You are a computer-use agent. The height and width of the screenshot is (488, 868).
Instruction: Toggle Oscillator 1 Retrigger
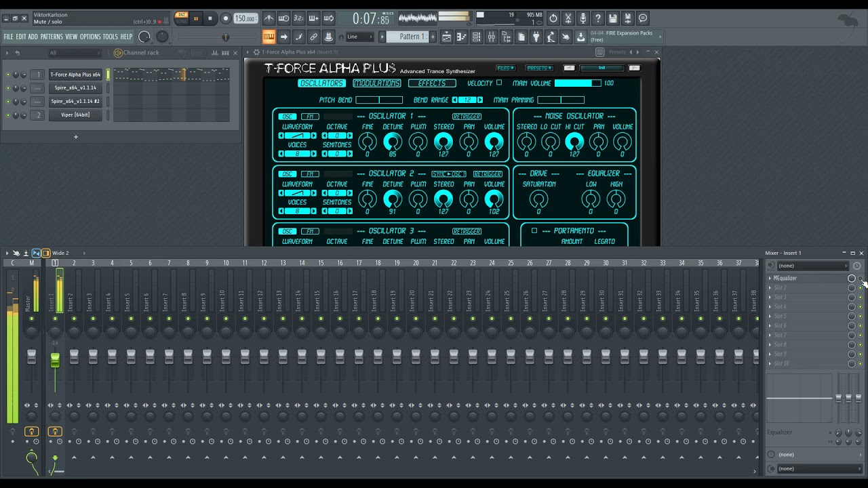click(x=467, y=117)
